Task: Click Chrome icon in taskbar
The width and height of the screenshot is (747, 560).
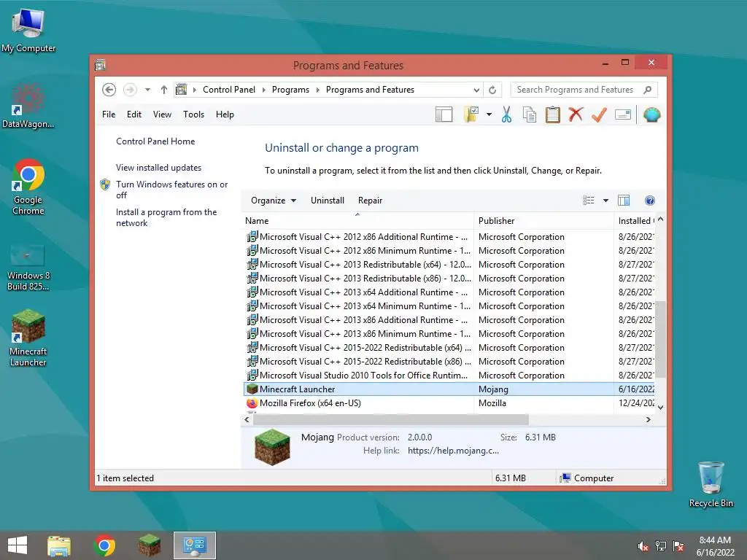Action: tap(104, 545)
